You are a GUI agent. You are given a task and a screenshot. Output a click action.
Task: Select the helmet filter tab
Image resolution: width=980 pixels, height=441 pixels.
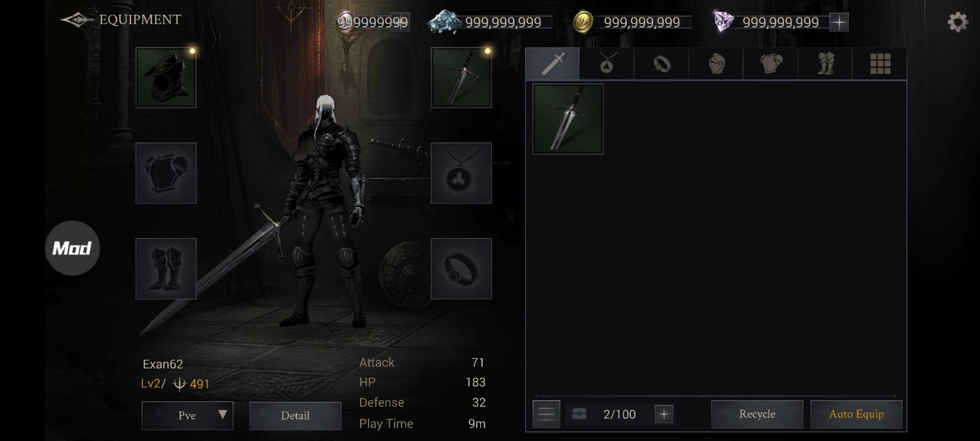(716, 64)
